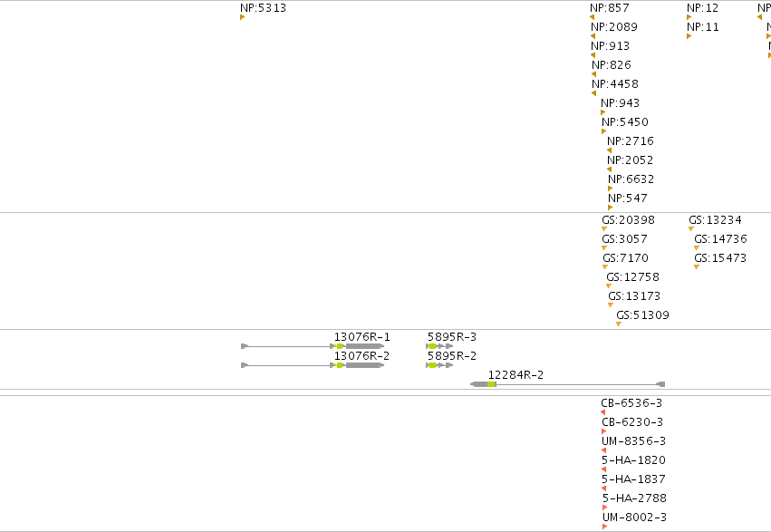Click the 5-HA-1837 insertion label
Screen dimensions: 771x532
click(634, 479)
